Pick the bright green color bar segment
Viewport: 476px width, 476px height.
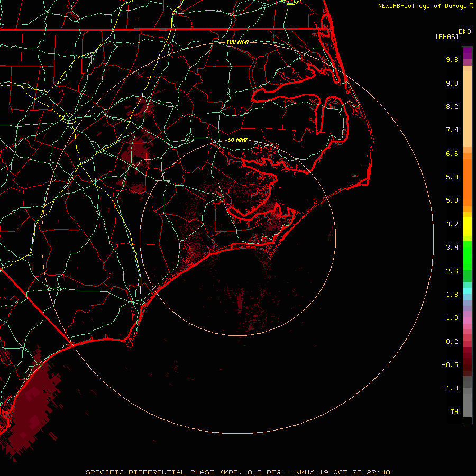(467, 255)
